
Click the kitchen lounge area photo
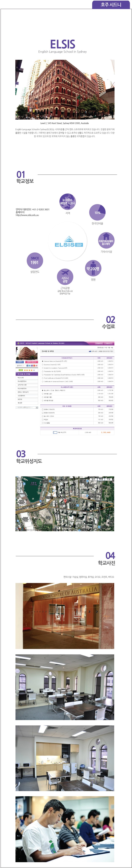[65, 758]
